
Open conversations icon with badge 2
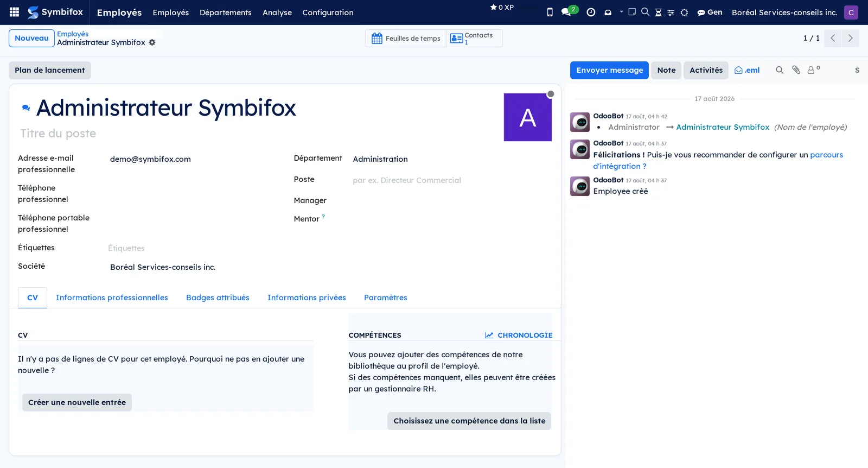(569, 11)
